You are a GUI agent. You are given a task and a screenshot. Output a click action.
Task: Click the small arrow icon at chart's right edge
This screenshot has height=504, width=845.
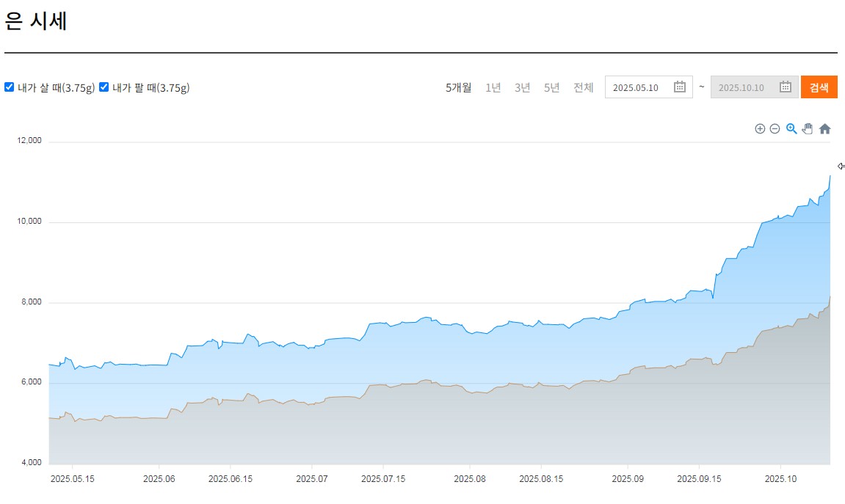[841, 166]
